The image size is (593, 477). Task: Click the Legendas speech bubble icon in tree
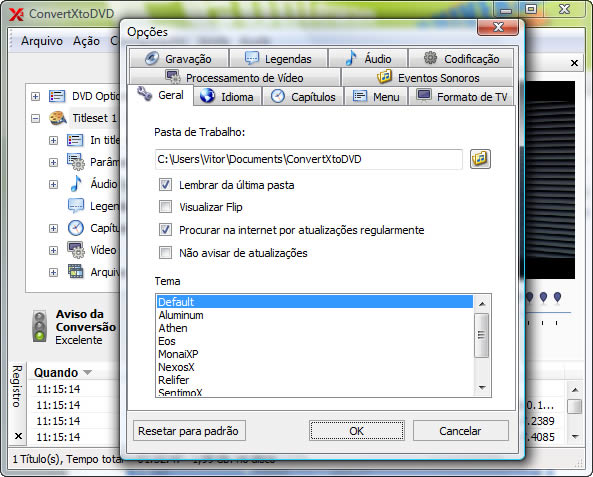[x=76, y=206]
